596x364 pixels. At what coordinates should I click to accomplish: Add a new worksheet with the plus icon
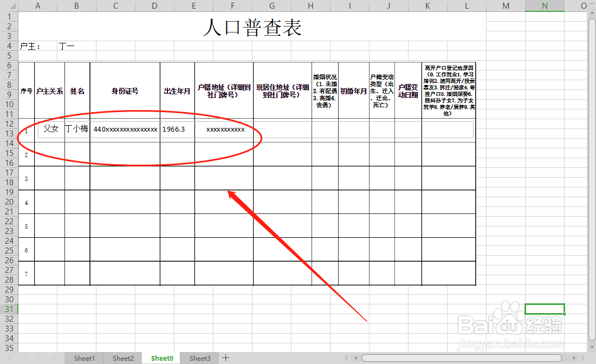click(226, 358)
